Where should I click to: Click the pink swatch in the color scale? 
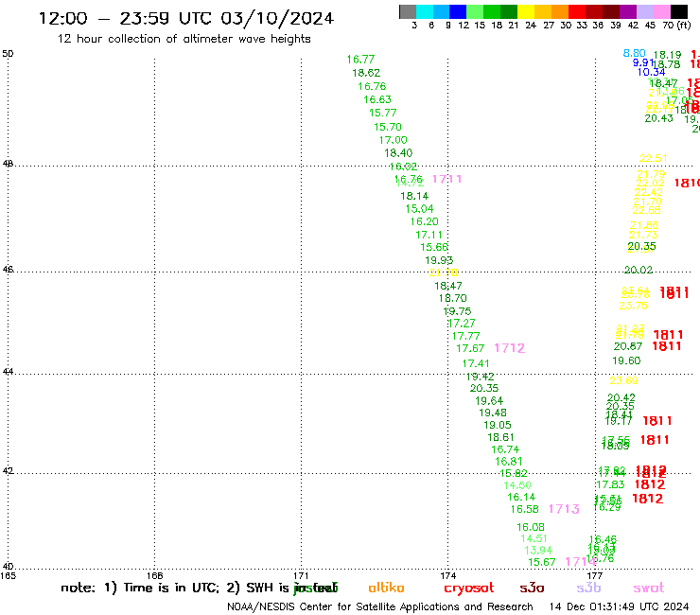661,11
